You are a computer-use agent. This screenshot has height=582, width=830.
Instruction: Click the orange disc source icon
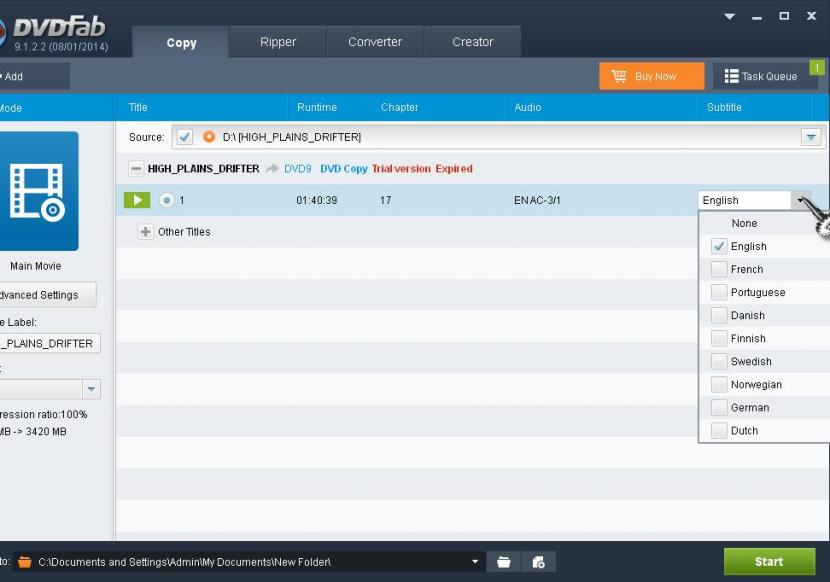tap(209, 137)
